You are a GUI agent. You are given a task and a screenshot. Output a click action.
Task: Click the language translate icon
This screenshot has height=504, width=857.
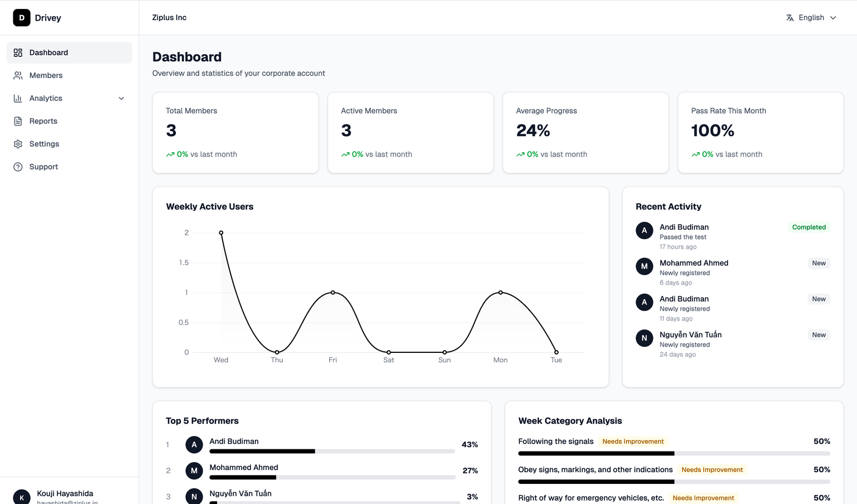click(x=789, y=18)
